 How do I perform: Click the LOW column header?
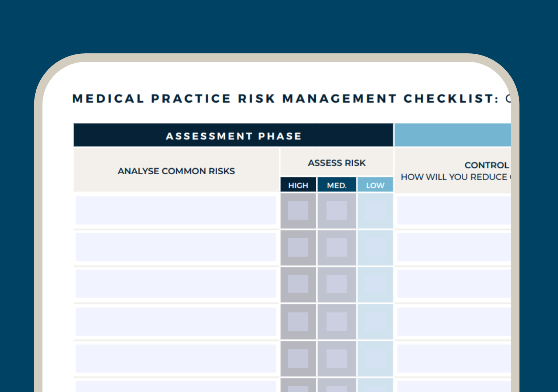[375, 185]
